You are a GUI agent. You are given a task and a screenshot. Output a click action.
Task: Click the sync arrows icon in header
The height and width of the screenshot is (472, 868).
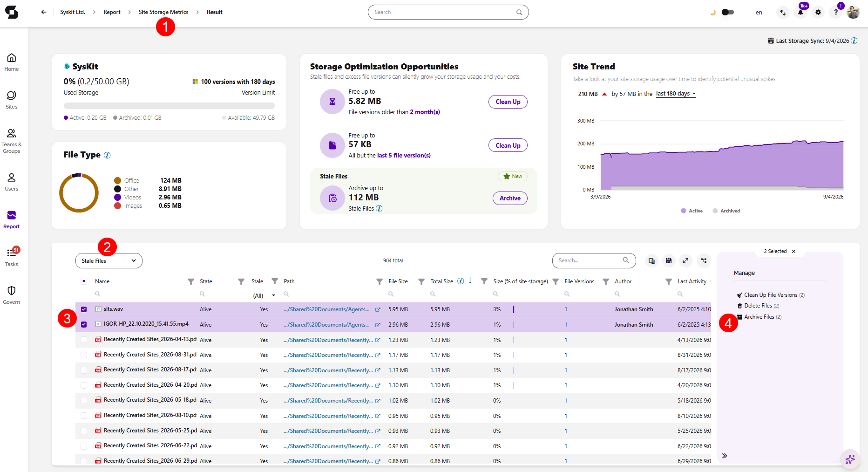pos(783,13)
